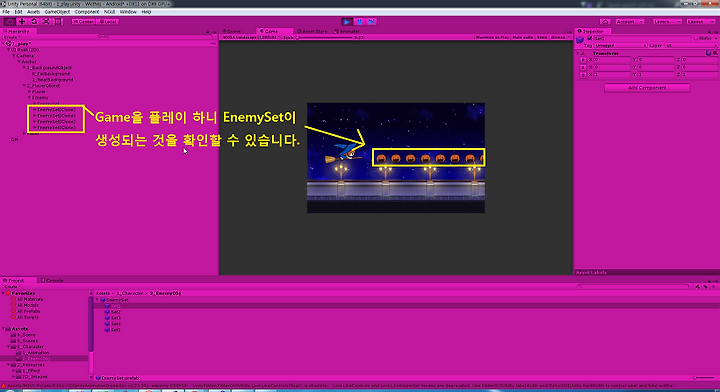Toggle Stats overlay in Game view

[542, 37]
